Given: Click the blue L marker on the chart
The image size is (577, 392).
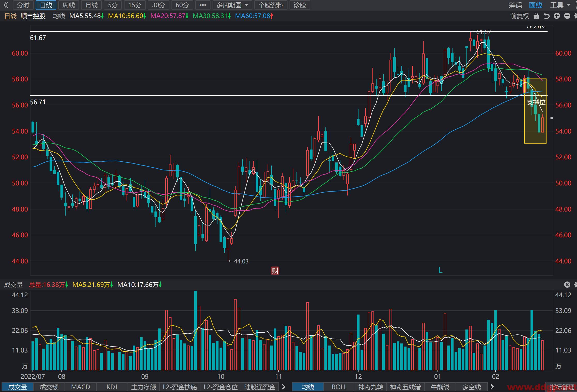Looking at the screenshot, I should 440,270.
